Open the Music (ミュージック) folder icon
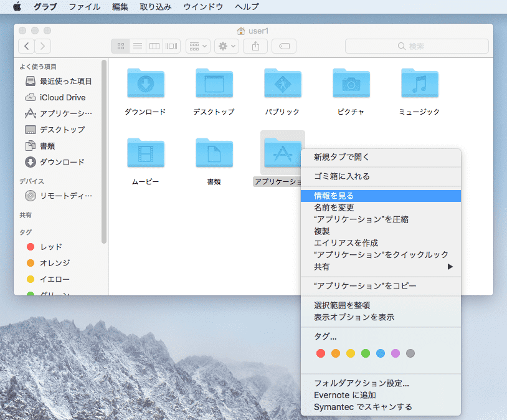507x420 pixels. point(419,84)
